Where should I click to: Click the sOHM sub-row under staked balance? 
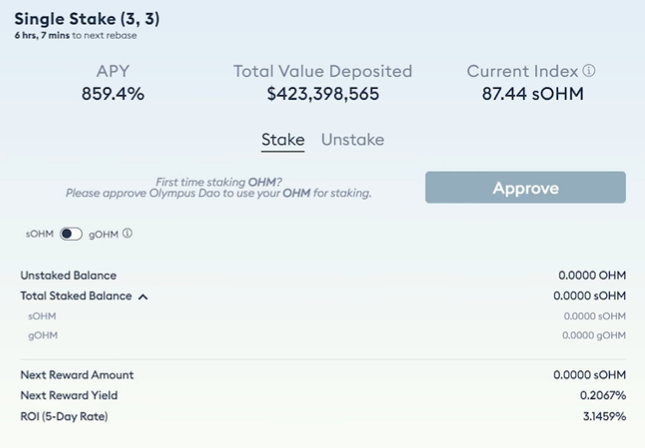point(323,316)
